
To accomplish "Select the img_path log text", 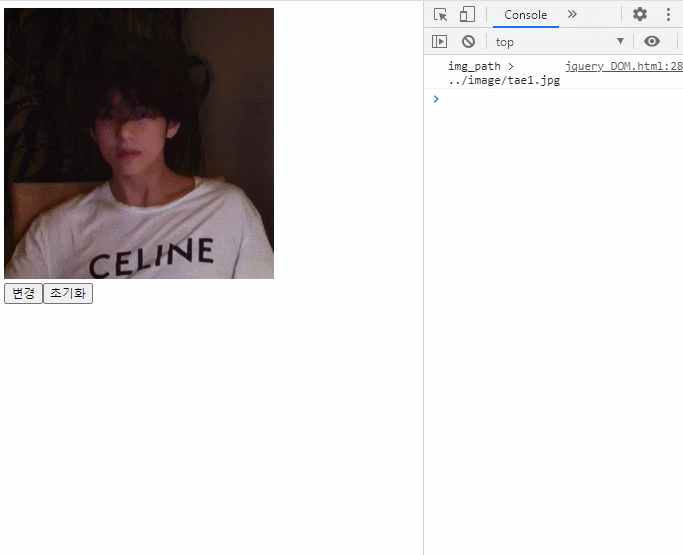I will (x=474, y=66).
